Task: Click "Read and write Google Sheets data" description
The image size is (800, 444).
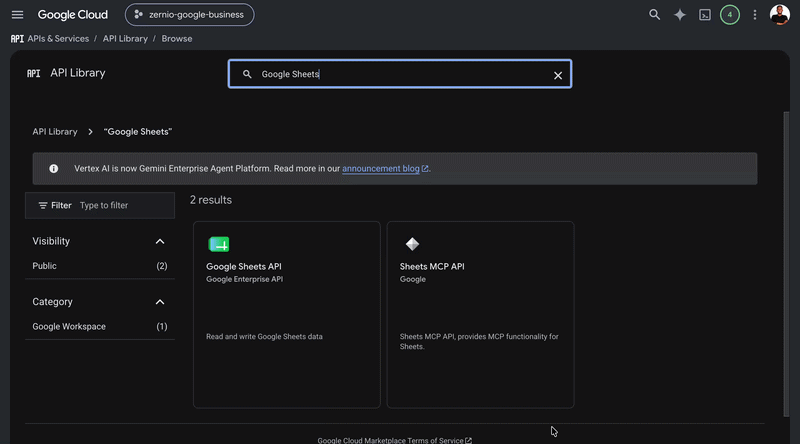Action: [x=264, y=337]
